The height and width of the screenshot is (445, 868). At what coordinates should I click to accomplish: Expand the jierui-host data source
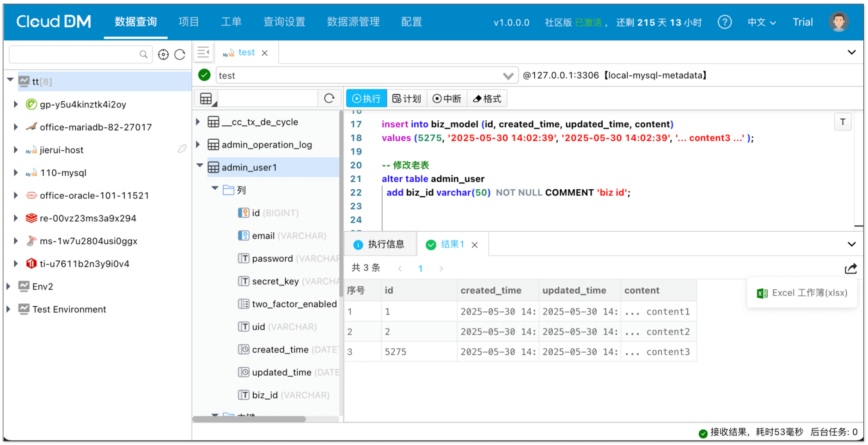(x=16, y=150)
